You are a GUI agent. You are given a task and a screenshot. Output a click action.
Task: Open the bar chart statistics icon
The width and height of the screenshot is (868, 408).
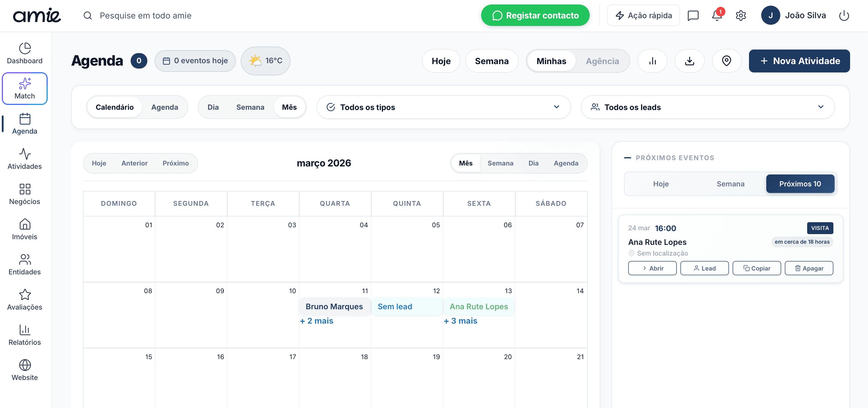[652, 61]
